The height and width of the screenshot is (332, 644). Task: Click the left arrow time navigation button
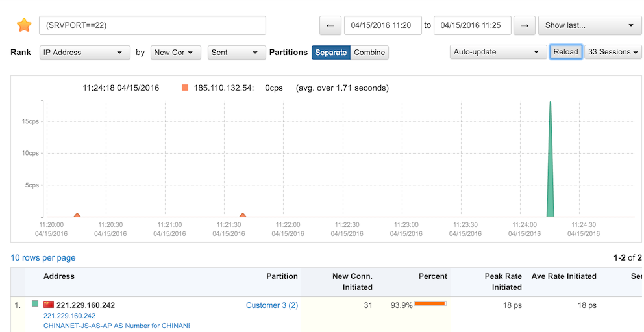(330, 25)
